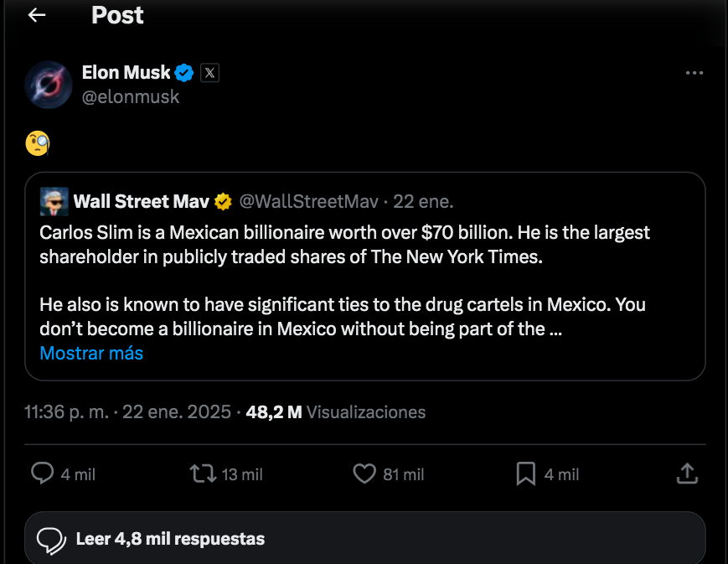The width and height of the screenshot is (728, 564).
Task: Click the Elon Musk display name
Action: point(126,73)
